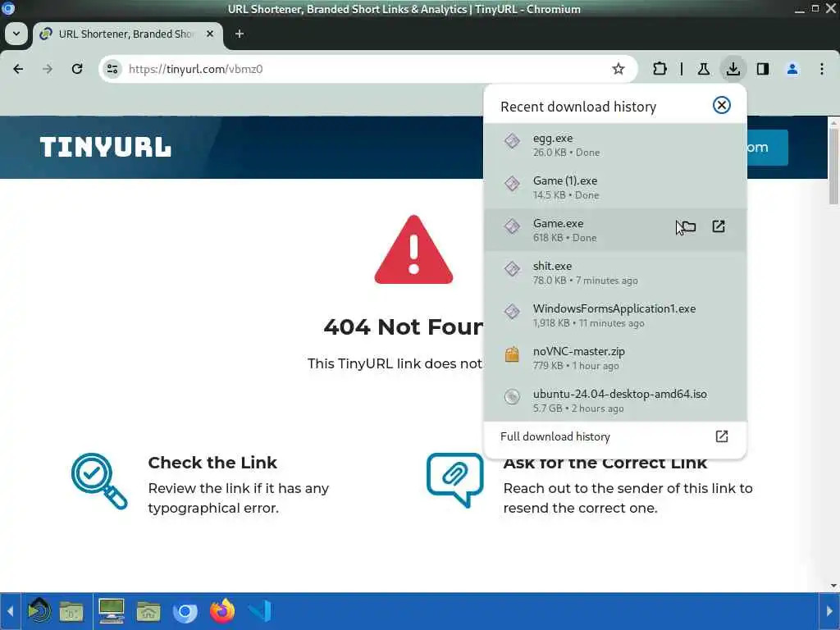Image resolution: width=840 pixels, height=630 pixels.
Task: Open noVNC-master.zip download entry
Action: [x=615, y=358]
